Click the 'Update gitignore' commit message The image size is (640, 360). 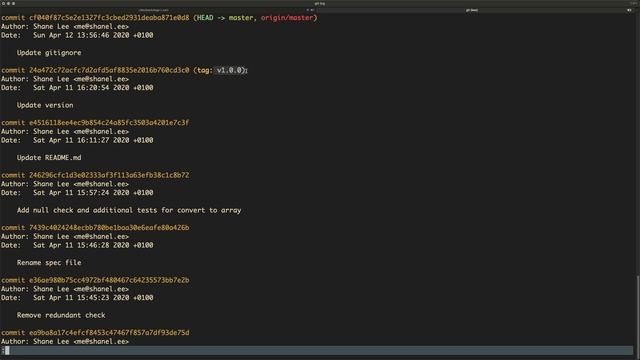pos(49,53)
